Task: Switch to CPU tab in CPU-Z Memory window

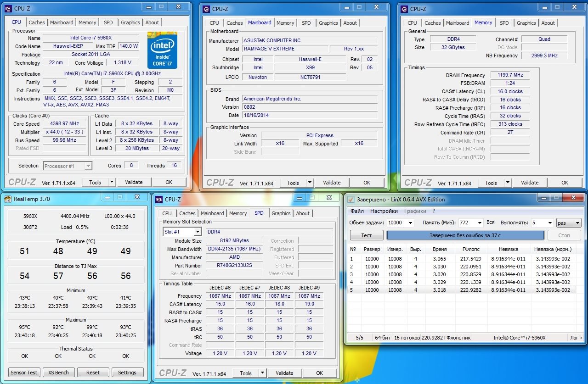Action: 413,23
